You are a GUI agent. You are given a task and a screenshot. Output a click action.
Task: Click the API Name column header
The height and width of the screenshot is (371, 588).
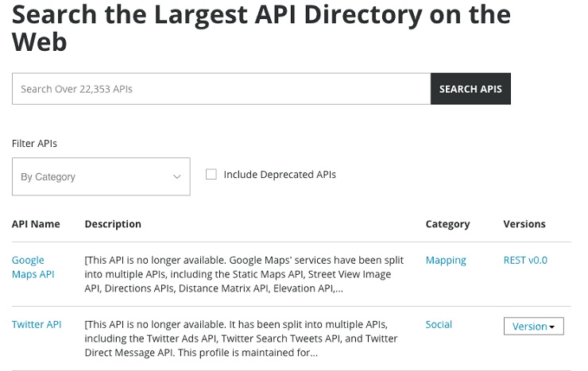(36, 224)
